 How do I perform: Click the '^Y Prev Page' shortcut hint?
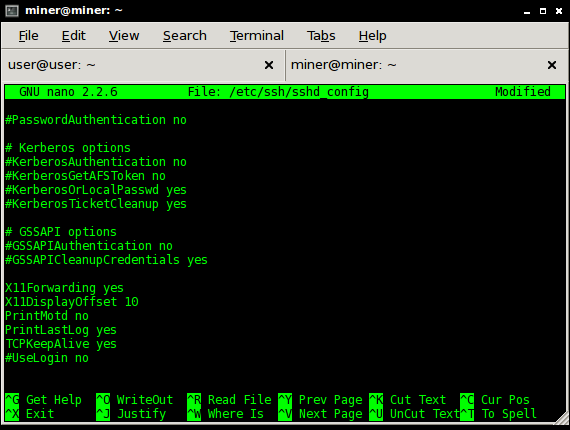320,400
